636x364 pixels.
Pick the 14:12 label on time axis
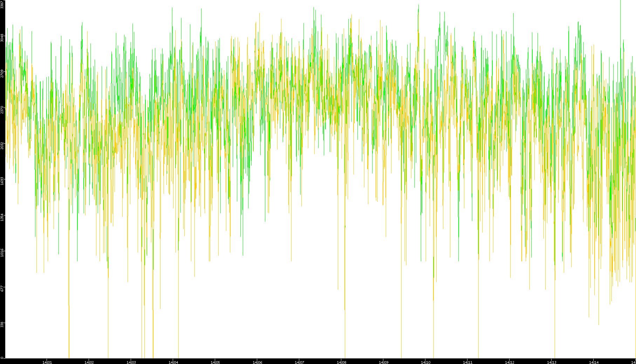pyautogui.click(x=510, y=362)
